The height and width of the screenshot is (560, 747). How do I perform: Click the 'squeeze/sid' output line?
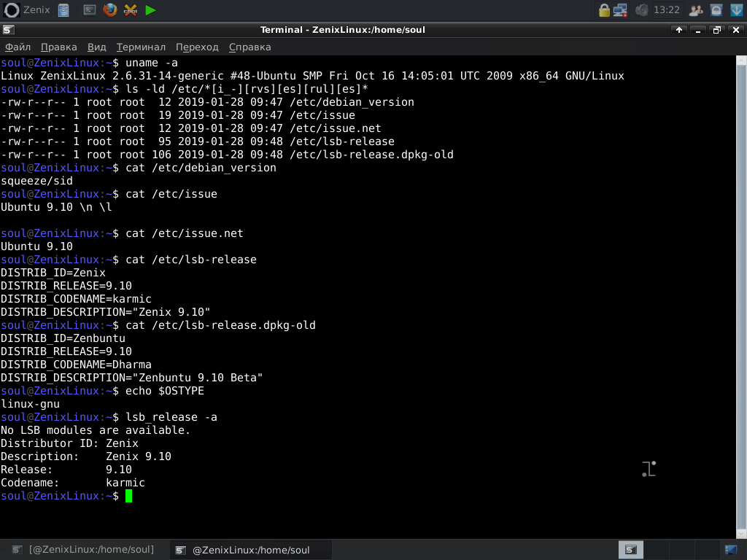36,181
